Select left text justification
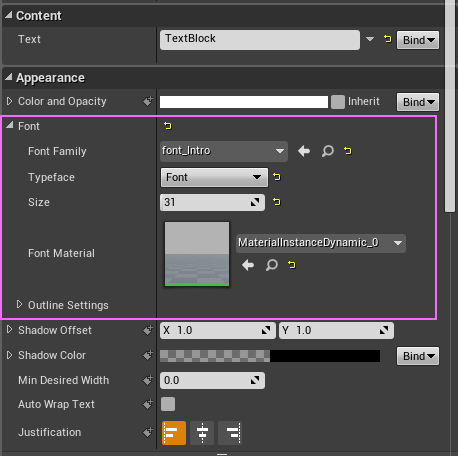This screenshot has height=456, width=458. tap(174, 433)
